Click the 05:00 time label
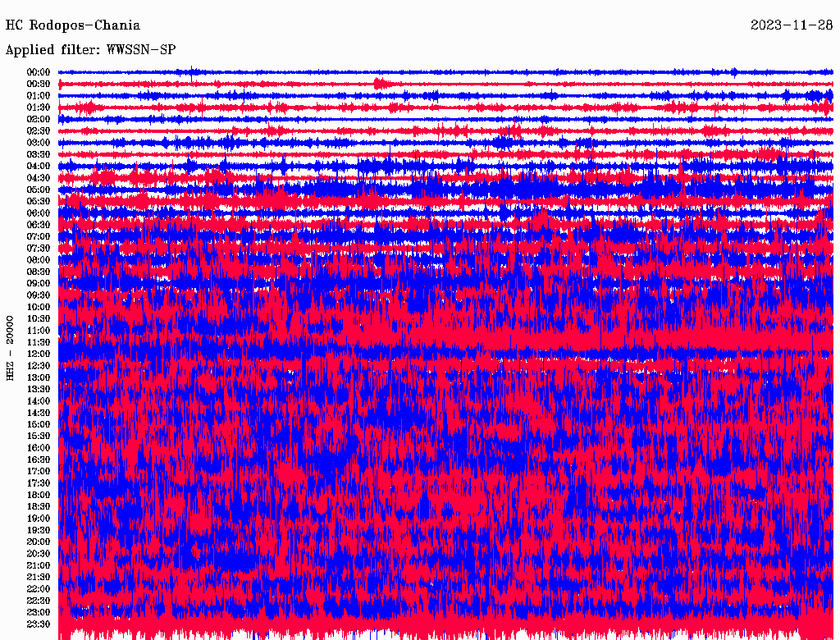Image resolution: width=840 pixels, height=640 pixels. [39, 190]
